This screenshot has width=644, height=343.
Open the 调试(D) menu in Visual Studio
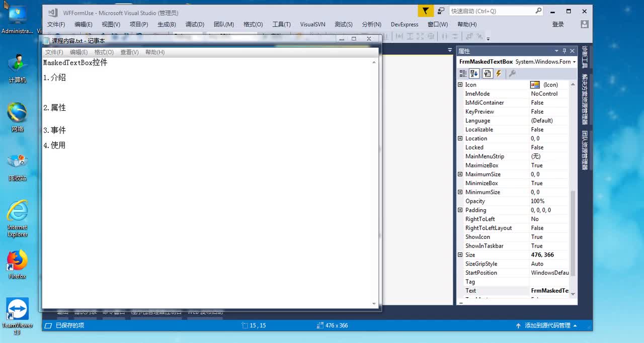(195, 24)
